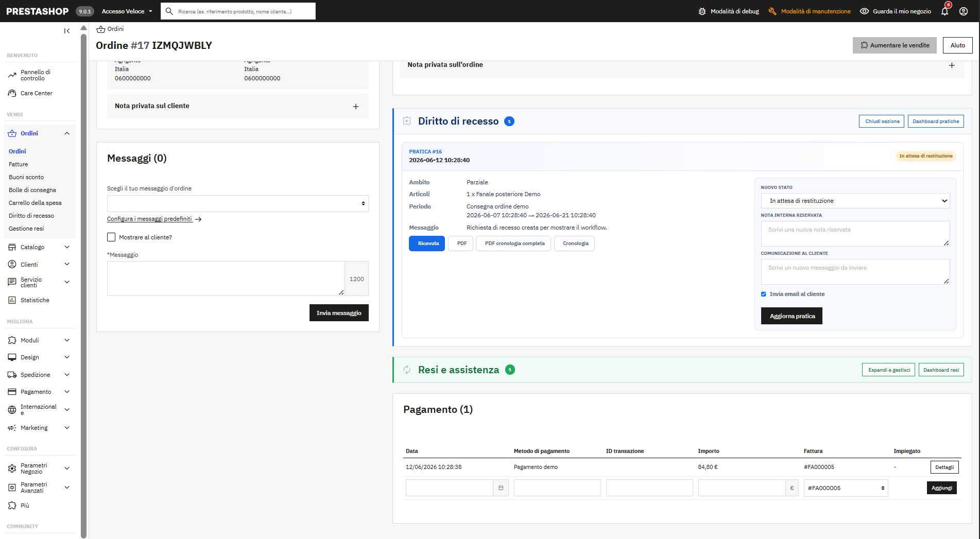Click the Clienti person icon
Viewport: 980px width, 539px height.
tap(12, 264)
